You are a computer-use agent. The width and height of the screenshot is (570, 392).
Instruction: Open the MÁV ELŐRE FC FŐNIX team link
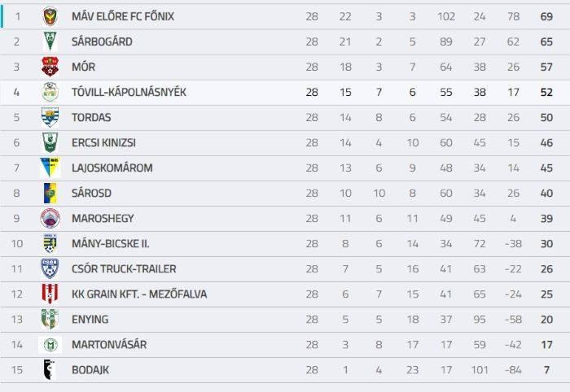(x=123, y=17)
